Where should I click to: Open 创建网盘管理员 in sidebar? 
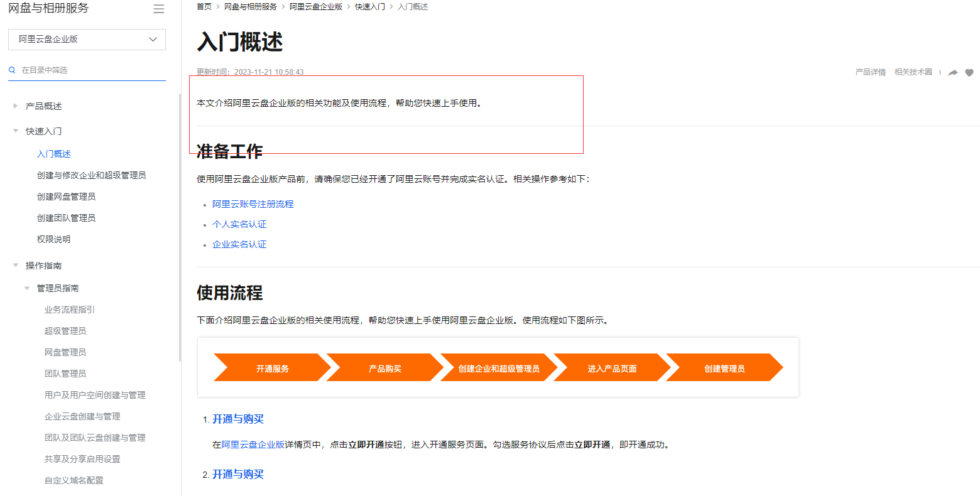pyautogui.click(x=67, y=197)
